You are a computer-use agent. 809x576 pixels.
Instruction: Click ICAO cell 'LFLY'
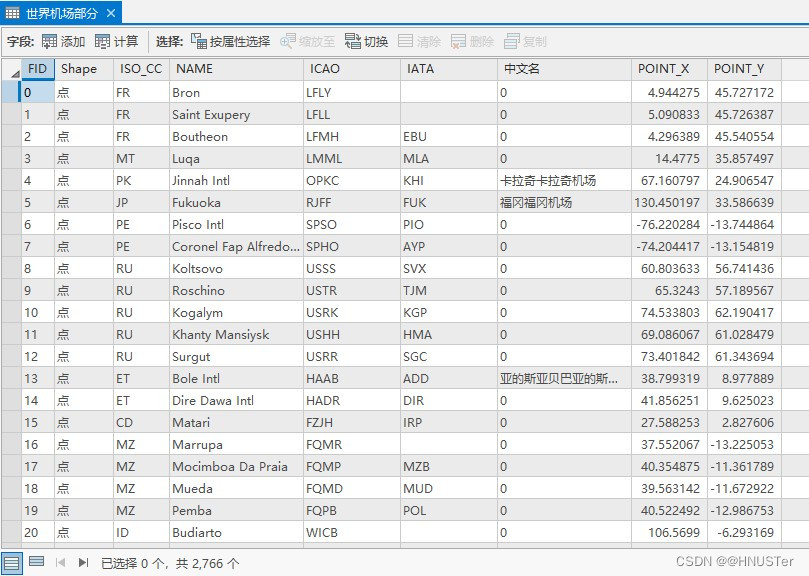coord(352,92)
